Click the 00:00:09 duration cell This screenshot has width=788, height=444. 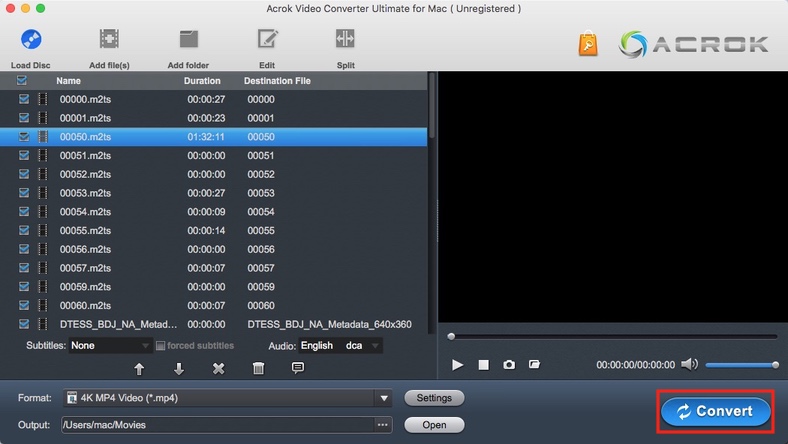coord(206,212)
